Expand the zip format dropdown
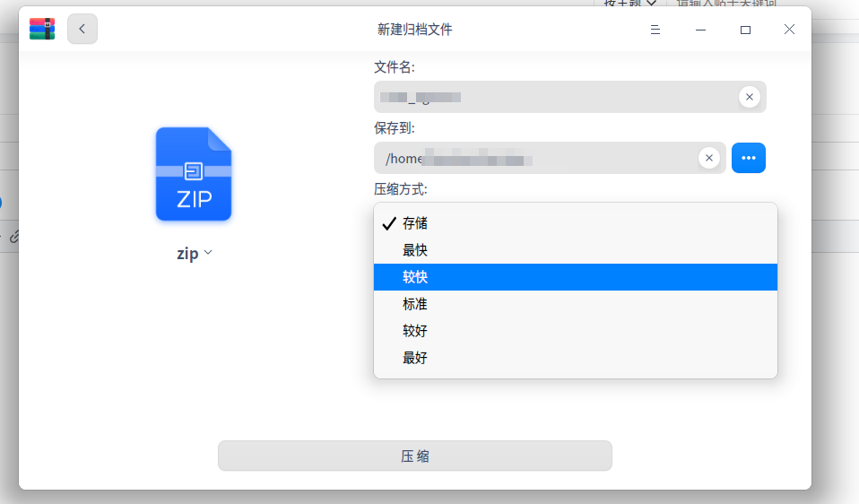Viewport: 859px width, 504px height. click(195, 253)
